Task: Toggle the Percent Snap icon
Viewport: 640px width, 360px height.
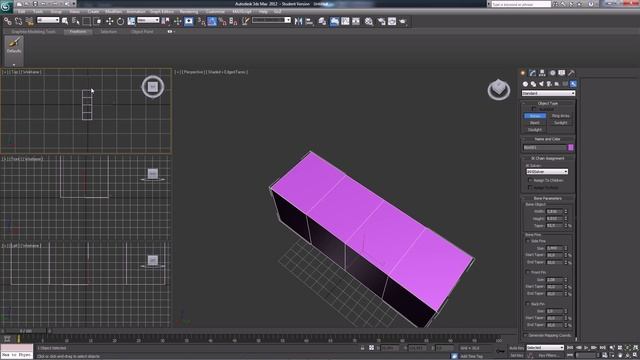Action: coord(222,21)
